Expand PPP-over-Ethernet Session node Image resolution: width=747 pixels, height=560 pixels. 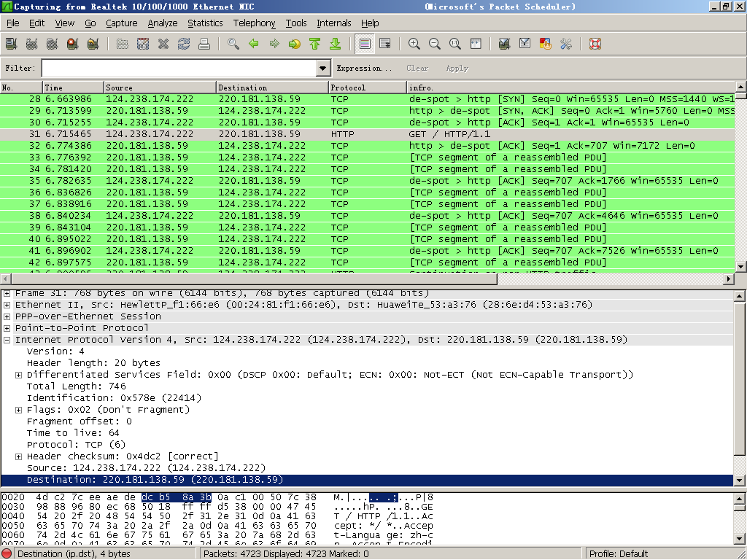click(x=7, y=316)
